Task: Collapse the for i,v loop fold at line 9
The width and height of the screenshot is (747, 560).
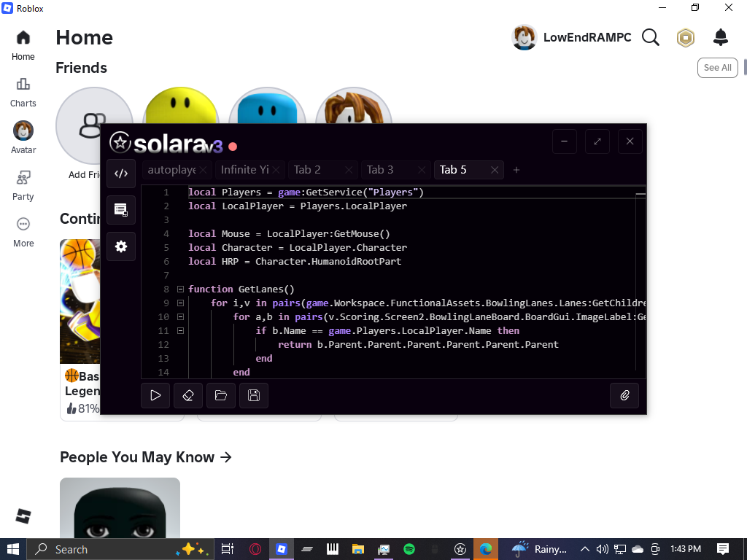Action: (181, 303)
